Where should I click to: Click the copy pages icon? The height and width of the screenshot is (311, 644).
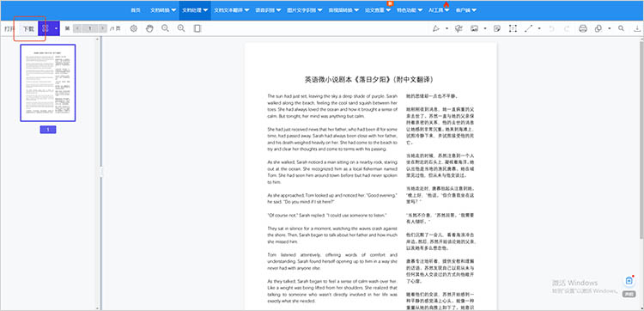(x=598, y=28)
